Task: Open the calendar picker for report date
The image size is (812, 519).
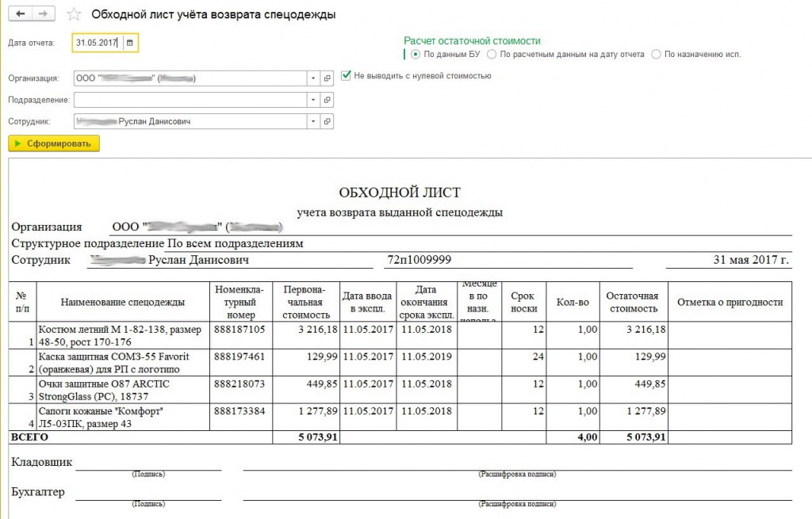Action: [x=129, y=43]
